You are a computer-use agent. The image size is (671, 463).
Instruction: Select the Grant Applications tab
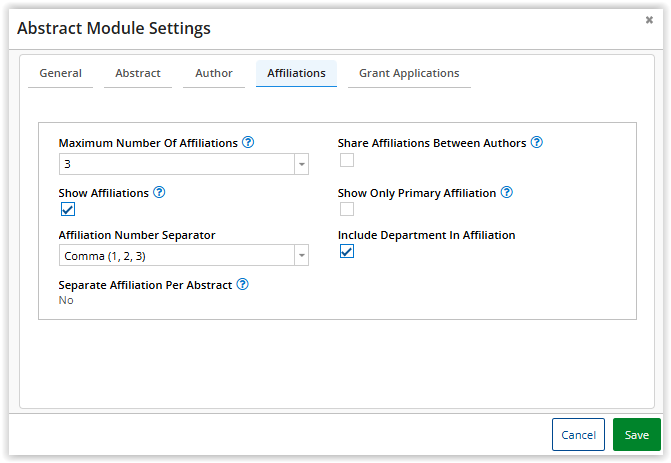[x=409, y=73]
